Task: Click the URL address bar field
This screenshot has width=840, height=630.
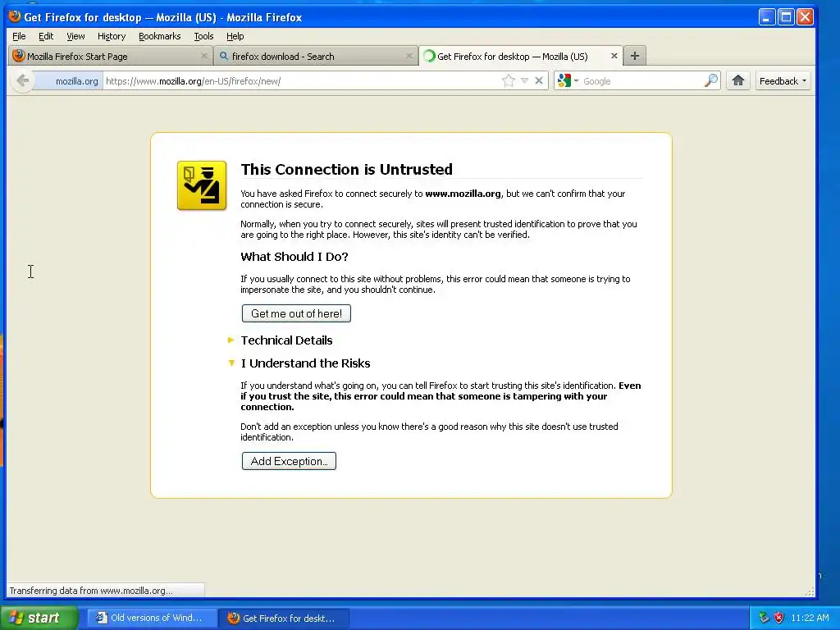Action: pyautogui.click(x=300, y=81)
